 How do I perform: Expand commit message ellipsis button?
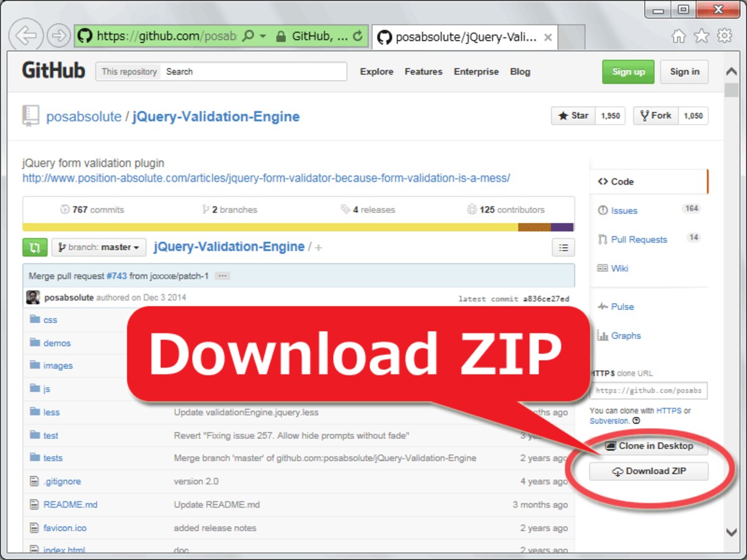[223, 276]
